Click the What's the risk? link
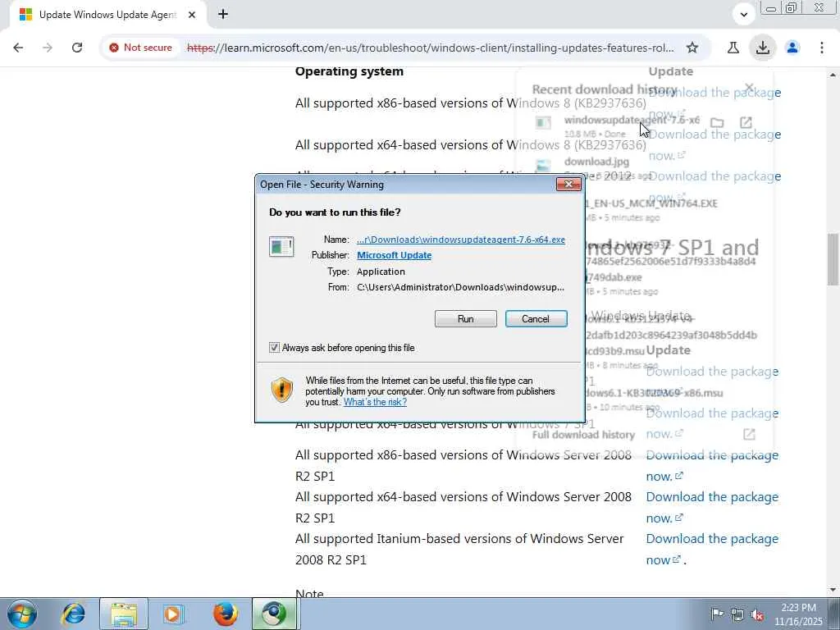Image resolution: width=840 pixels, height=630 pixels. pyautogui.click(x=375, y=402)
